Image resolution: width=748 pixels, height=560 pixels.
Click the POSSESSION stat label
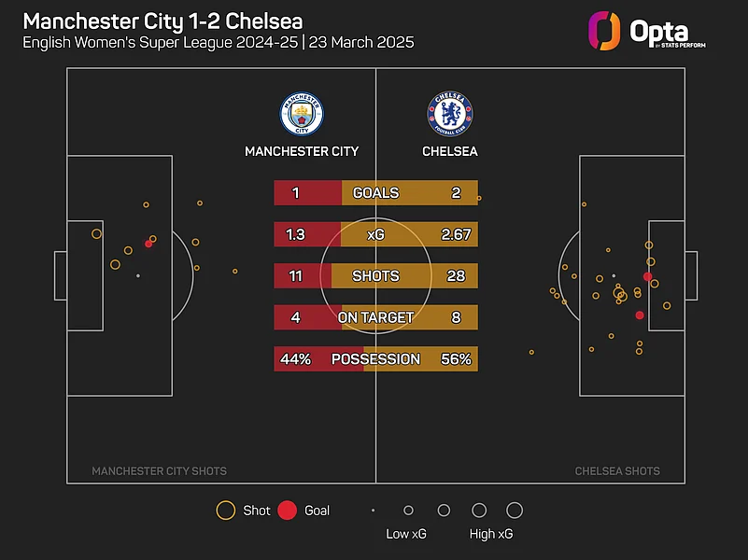pyautogui.click(x=375, y=359)
